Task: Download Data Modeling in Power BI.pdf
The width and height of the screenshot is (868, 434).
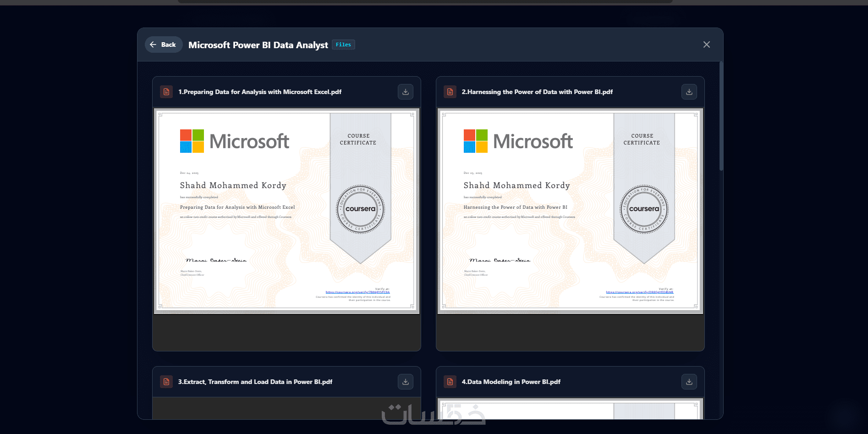Action: tap(689, 382)
